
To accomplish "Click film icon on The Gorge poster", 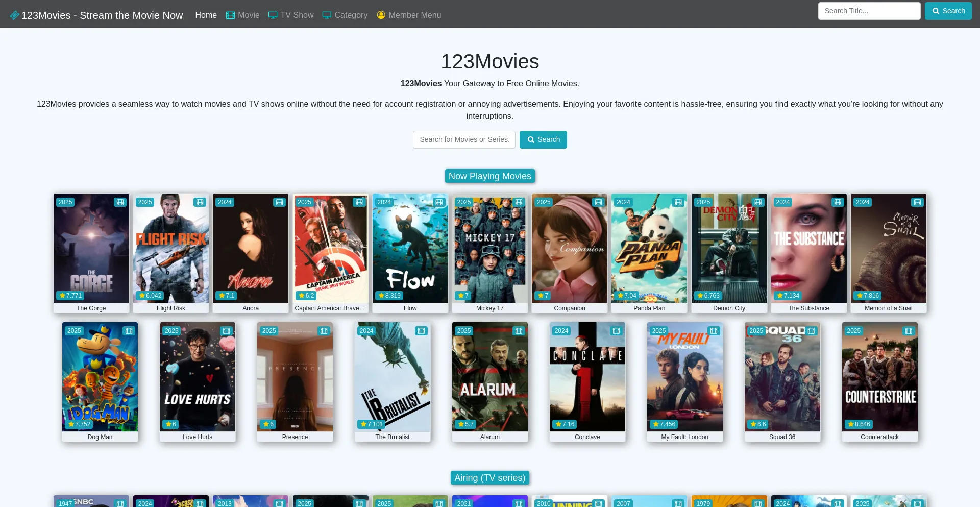I will coord(120,202).
